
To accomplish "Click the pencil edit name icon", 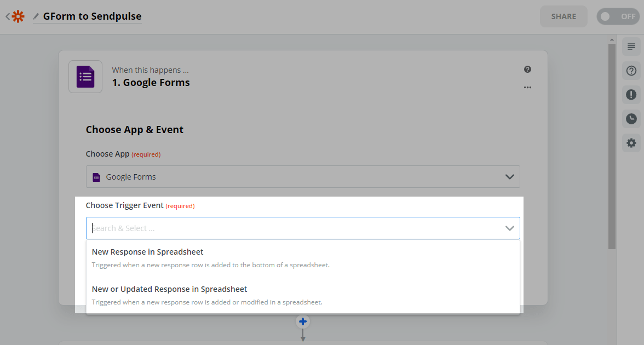I will [x=36, y=16].
